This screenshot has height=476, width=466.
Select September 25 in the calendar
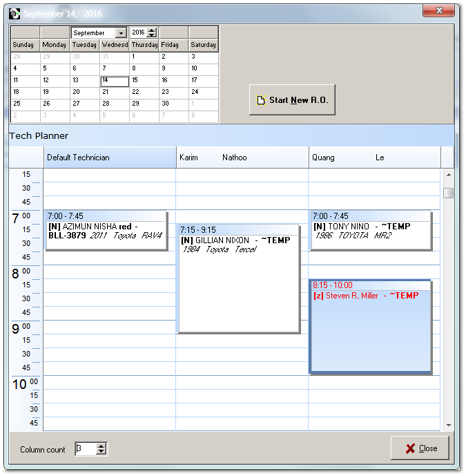pos(25,104)
